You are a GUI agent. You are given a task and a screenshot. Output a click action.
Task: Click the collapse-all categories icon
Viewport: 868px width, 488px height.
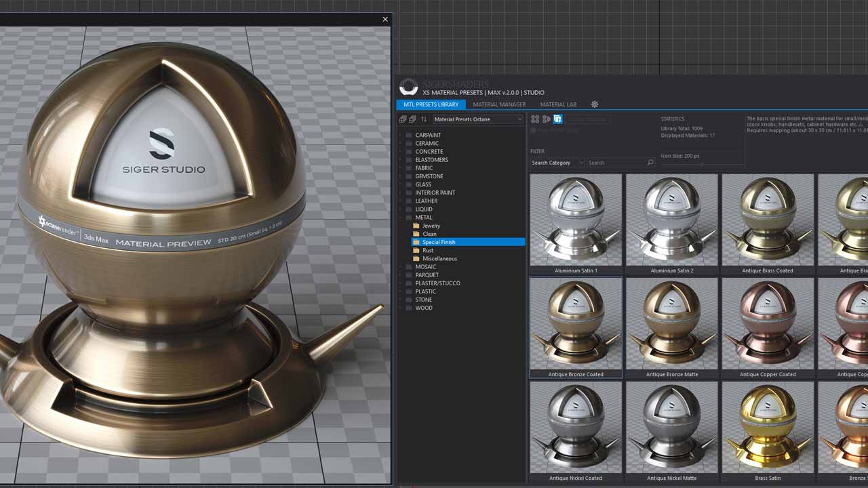[412, 119]
